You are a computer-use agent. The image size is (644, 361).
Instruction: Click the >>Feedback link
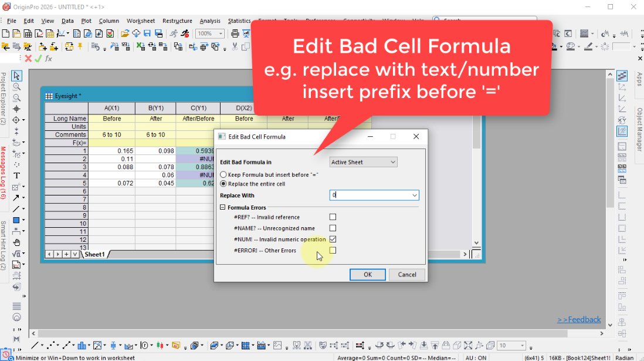tap(579, 319)
